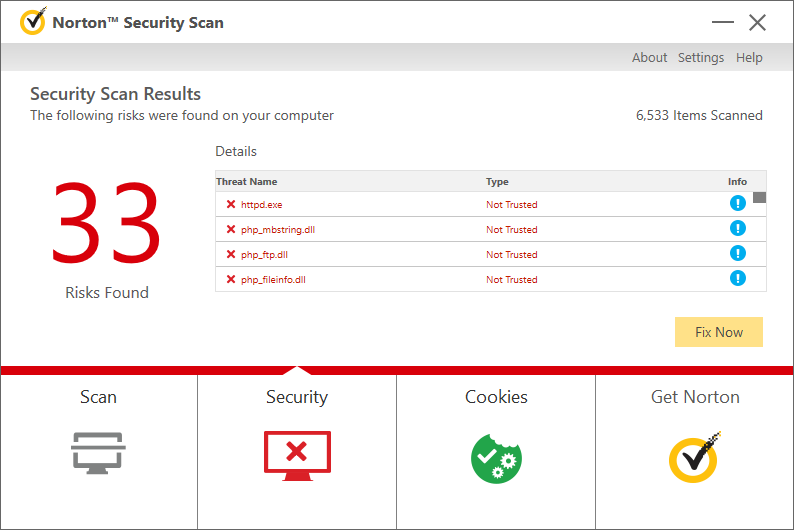
Task: Open info for php_mbstring.dll threat
Action: point(738,229)
